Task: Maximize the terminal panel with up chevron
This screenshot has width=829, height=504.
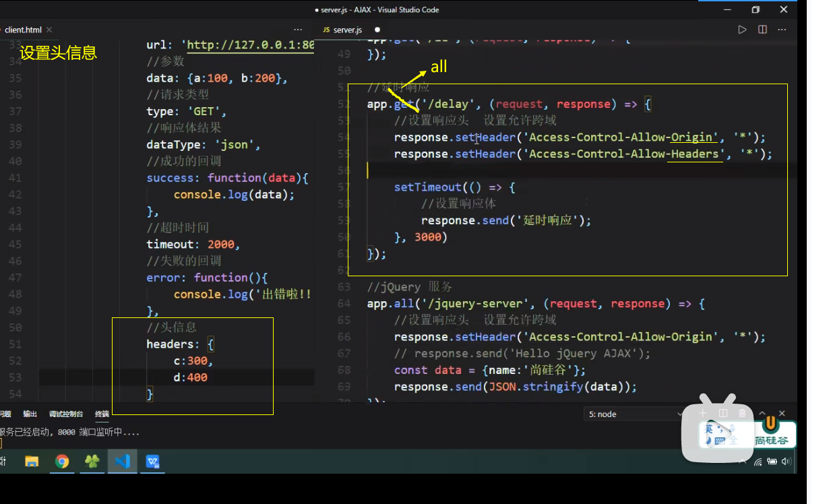Action: (763, 413)
